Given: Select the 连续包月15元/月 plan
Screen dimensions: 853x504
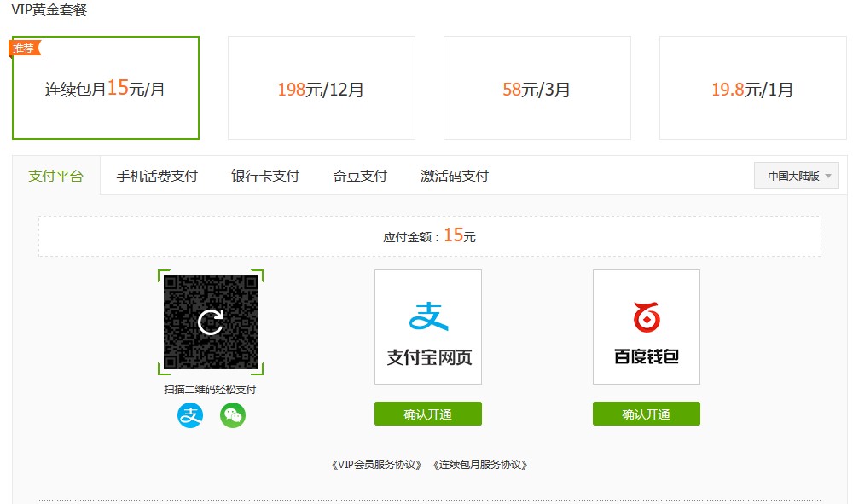Looking at the screenshot, I should (104, 88).
